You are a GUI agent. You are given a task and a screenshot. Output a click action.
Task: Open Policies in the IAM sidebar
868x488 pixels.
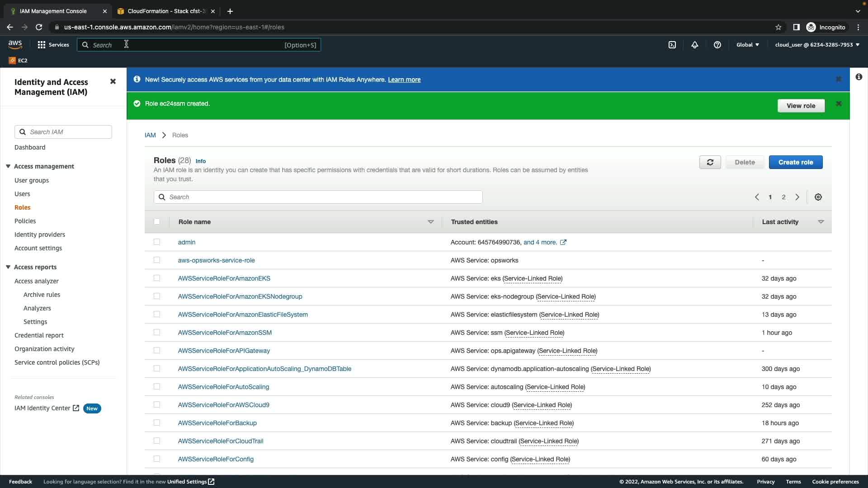[25, 221]
